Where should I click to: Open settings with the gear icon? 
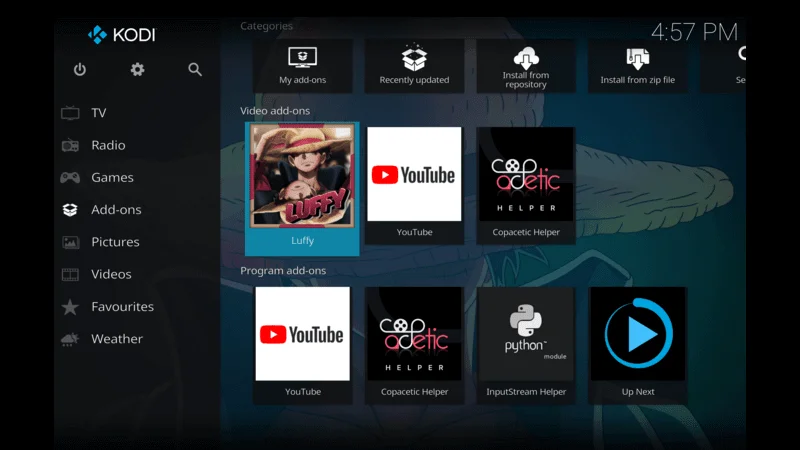(x=137, y=69)
